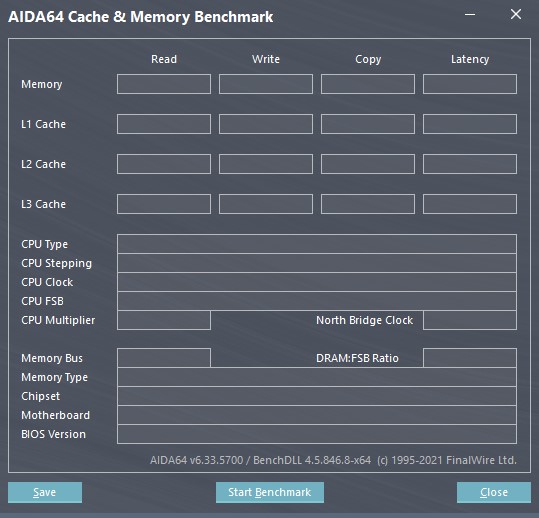Click the L1 Cache row label
Screen dimensions: 539x518
(x=43, y=124)
